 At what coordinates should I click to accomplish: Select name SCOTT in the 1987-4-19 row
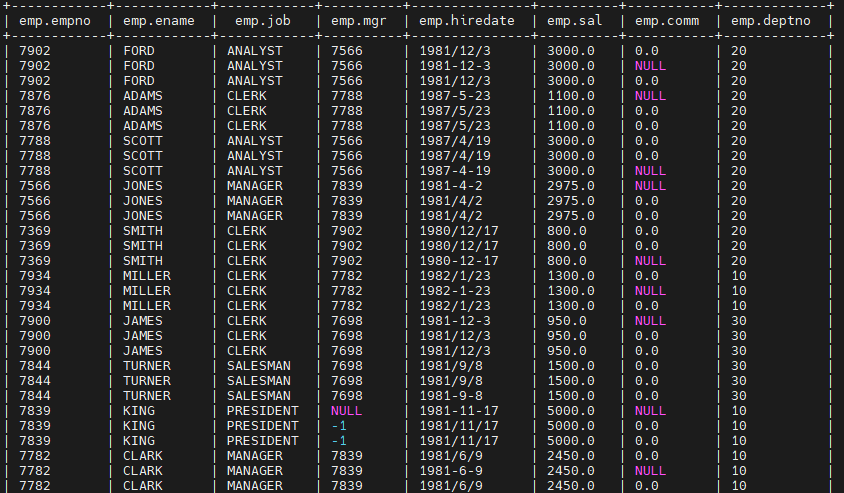point(143,171)
